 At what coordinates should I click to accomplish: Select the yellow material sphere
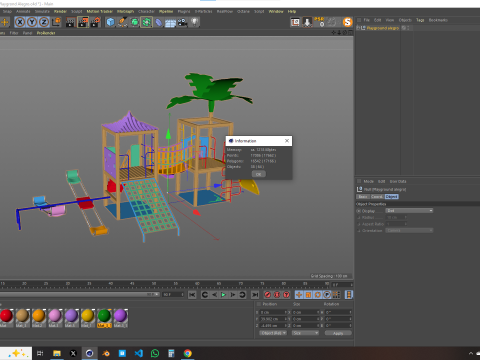click(x=88, y=316)
